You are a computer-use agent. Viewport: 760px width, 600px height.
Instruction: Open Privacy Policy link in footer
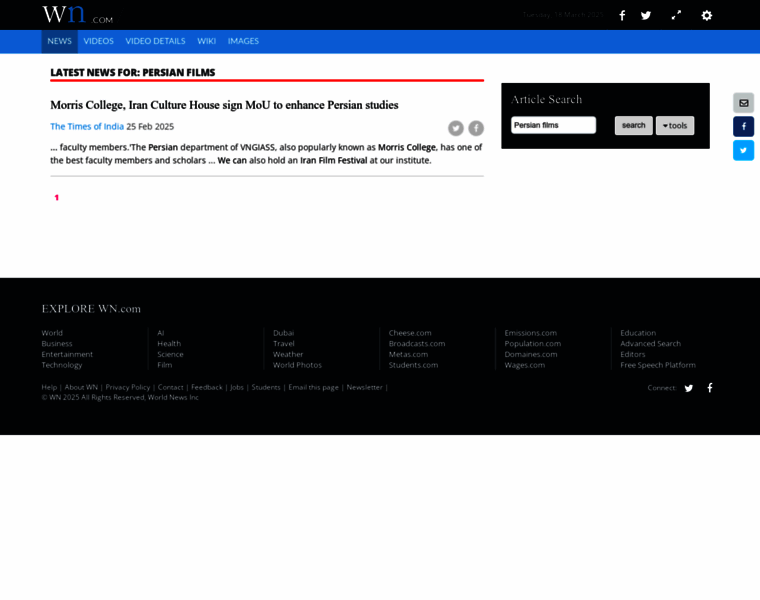(x=128, y=387)
